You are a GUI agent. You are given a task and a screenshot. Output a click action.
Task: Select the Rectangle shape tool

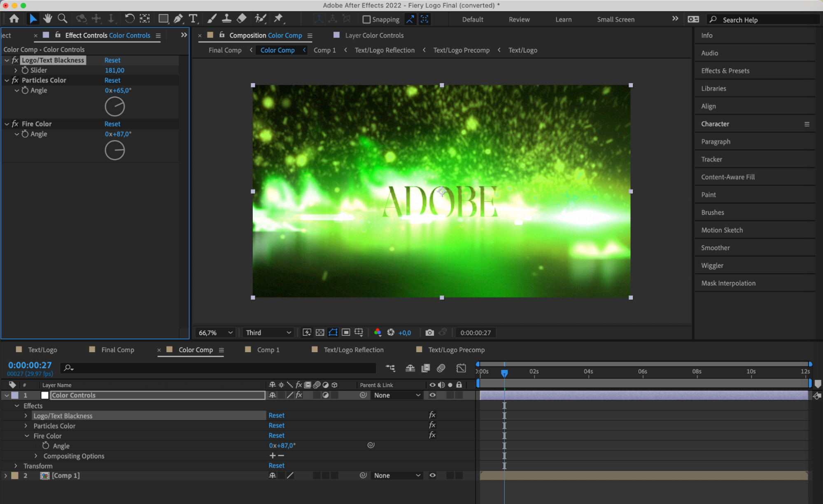click(x=163, y=19)
